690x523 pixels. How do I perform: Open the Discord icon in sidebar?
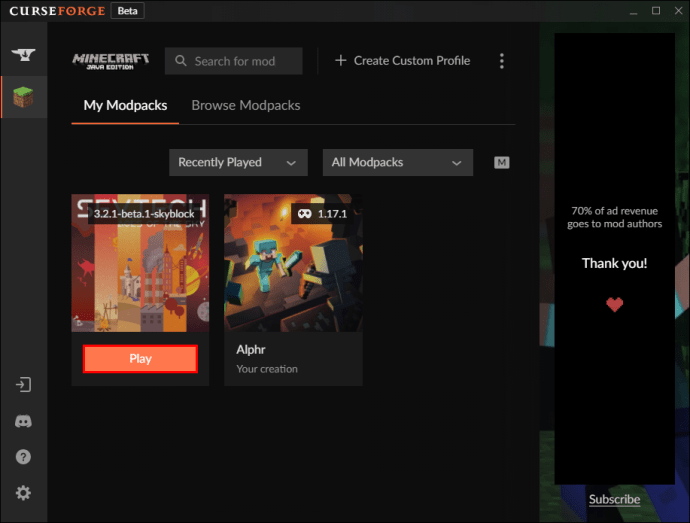(x=23, y=421)
